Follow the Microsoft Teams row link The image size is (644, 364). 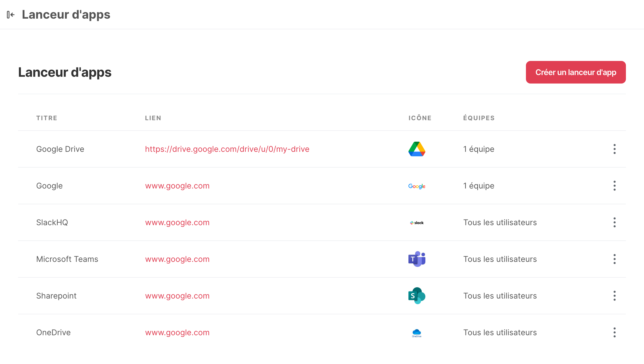click(x=177, y=259)
